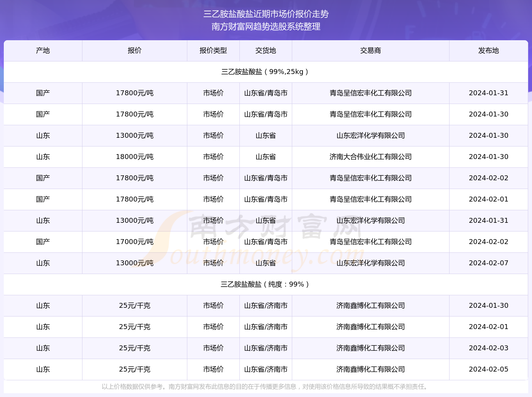The image size is (532, 397).
Task: Click the 2024-01-31 date in 国产 row
Action: click(x=489, y=93)
